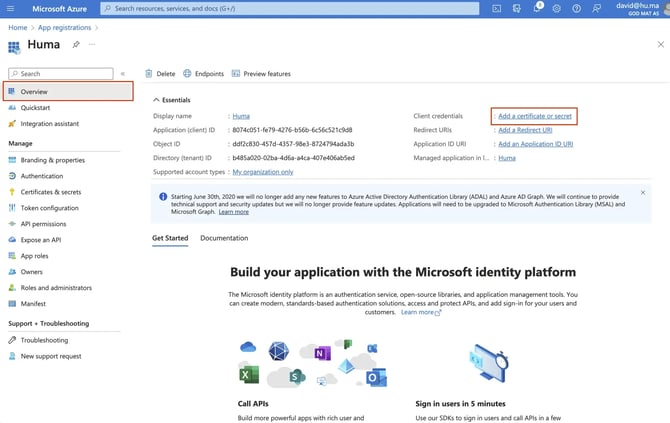
Task: Open Troubleshooting under Support
Action: [x=44, y=340]
